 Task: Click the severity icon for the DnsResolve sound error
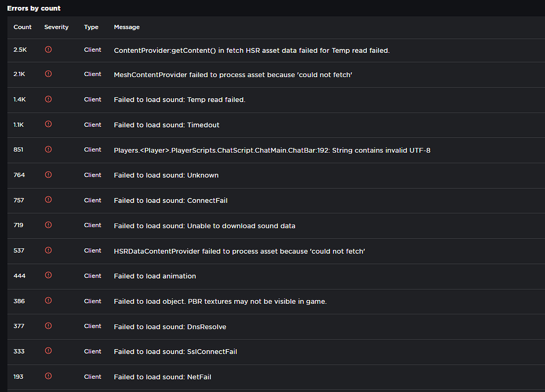tap(48, 326)
